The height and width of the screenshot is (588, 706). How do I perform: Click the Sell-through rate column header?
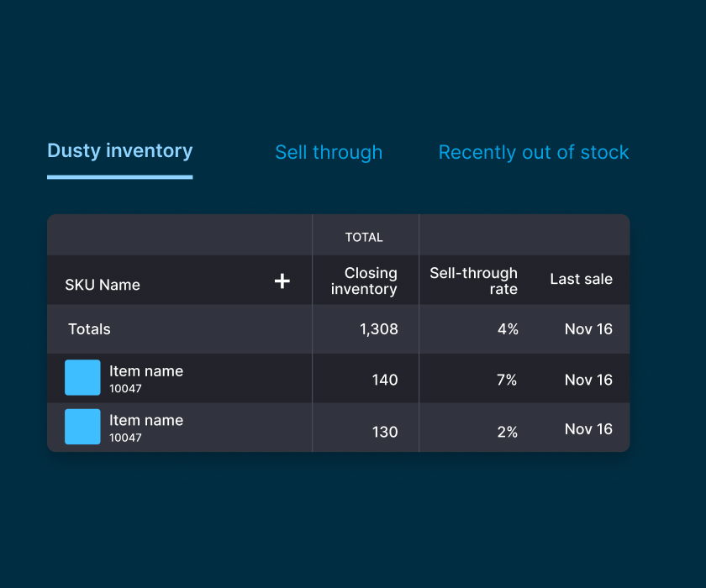point(473,281)
